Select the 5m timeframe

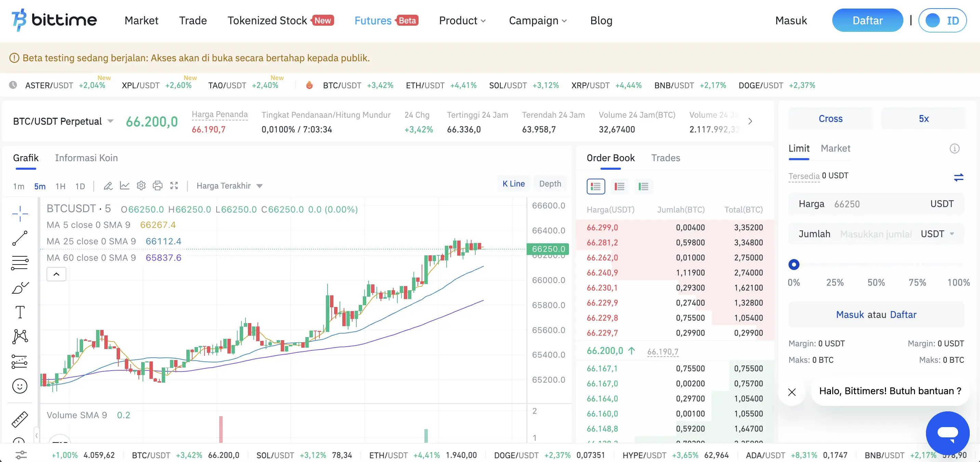(x=40, y=186)
